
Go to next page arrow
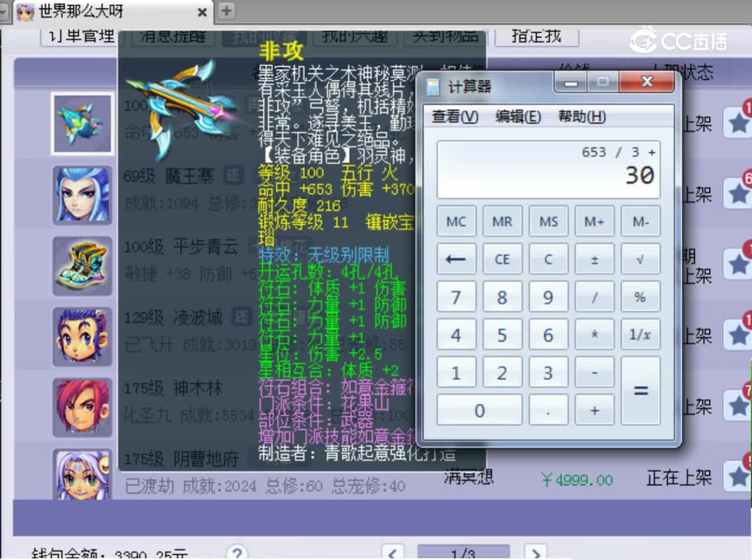click(535, 553)
